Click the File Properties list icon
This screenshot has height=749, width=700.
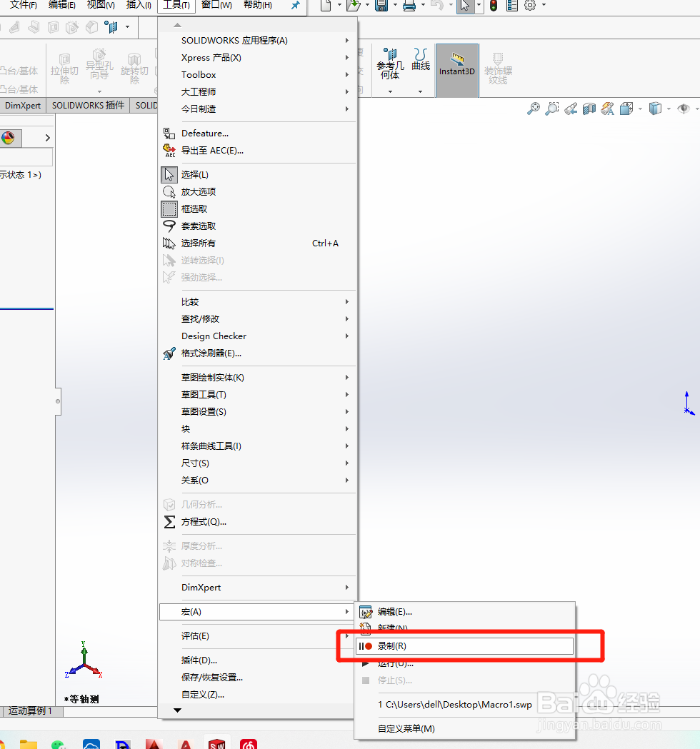511,5
